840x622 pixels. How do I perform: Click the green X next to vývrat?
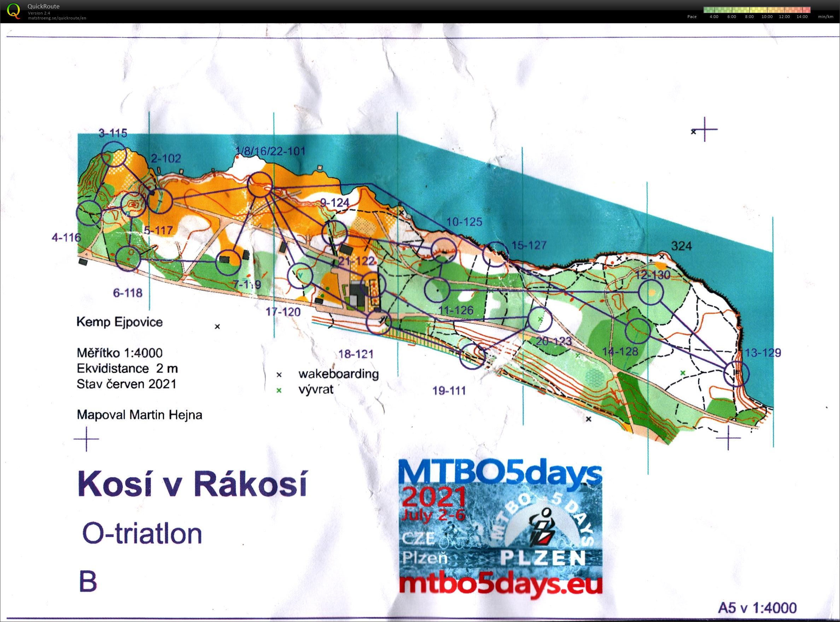(x=279, y=391)
